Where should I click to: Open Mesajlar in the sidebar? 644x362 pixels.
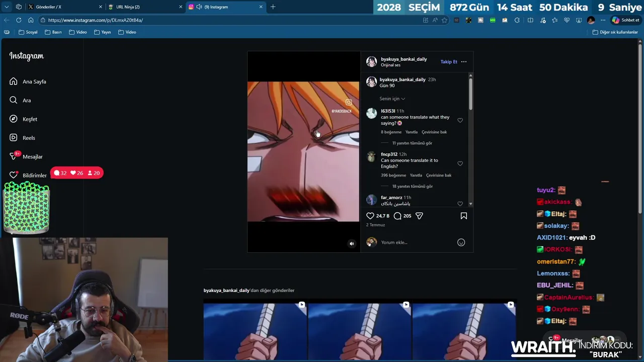click(x=26, y=156)
